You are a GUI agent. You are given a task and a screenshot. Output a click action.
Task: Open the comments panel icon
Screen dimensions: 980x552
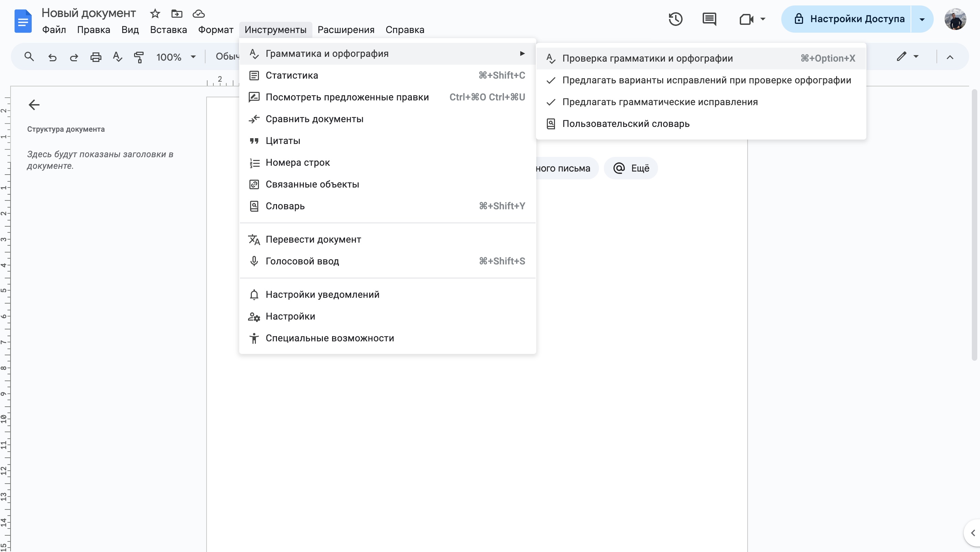click(709, 19)
